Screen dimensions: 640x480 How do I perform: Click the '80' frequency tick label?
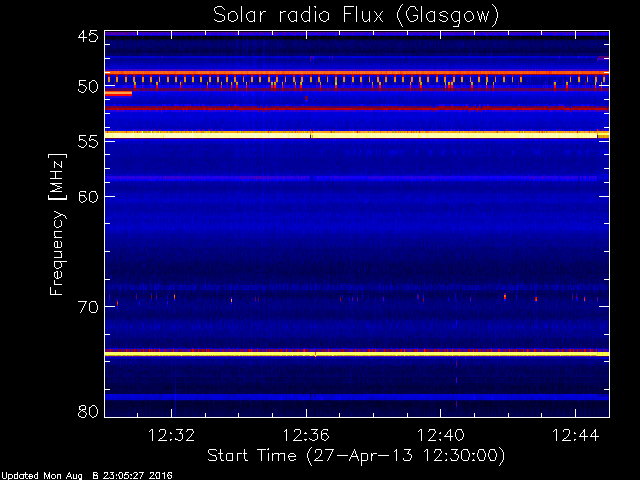pos(88,411)
